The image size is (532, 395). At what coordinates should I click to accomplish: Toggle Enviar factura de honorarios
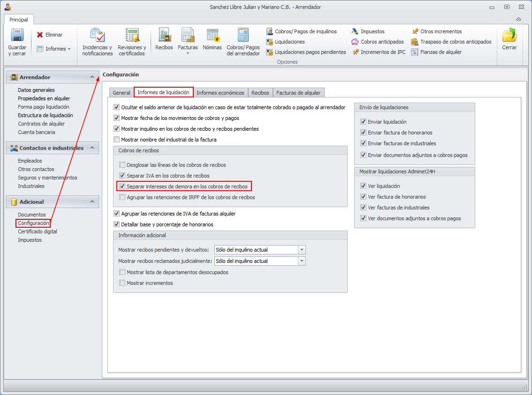tap(364, 133)
